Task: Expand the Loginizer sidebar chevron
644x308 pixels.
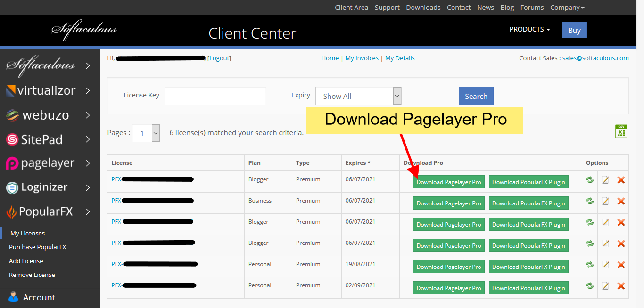Action: [x=88, y=187]
